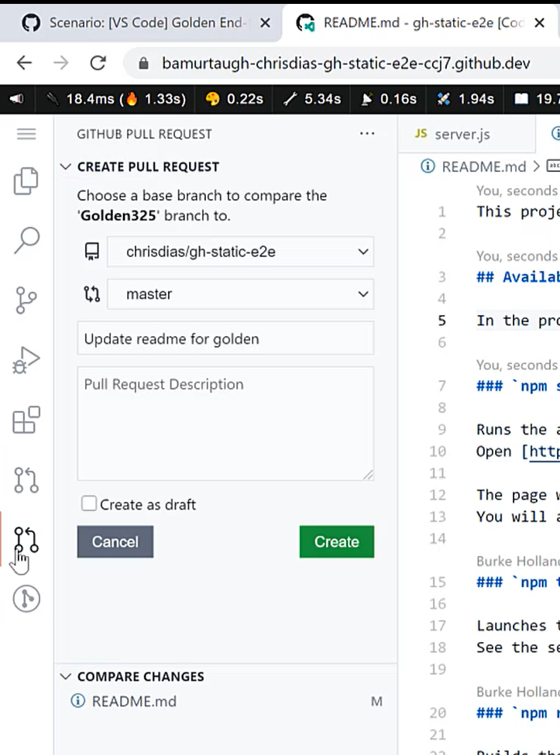The width and height of the screenshot is (560, 755).
Task: Click the branch icon next to master
Action: 92,293
